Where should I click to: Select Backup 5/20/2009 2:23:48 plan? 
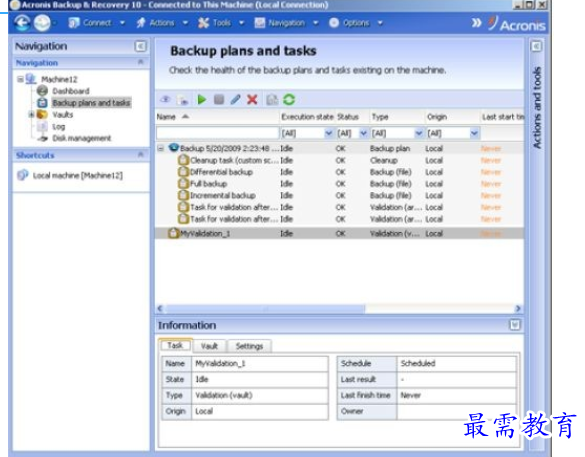click(x=340, y=148)
